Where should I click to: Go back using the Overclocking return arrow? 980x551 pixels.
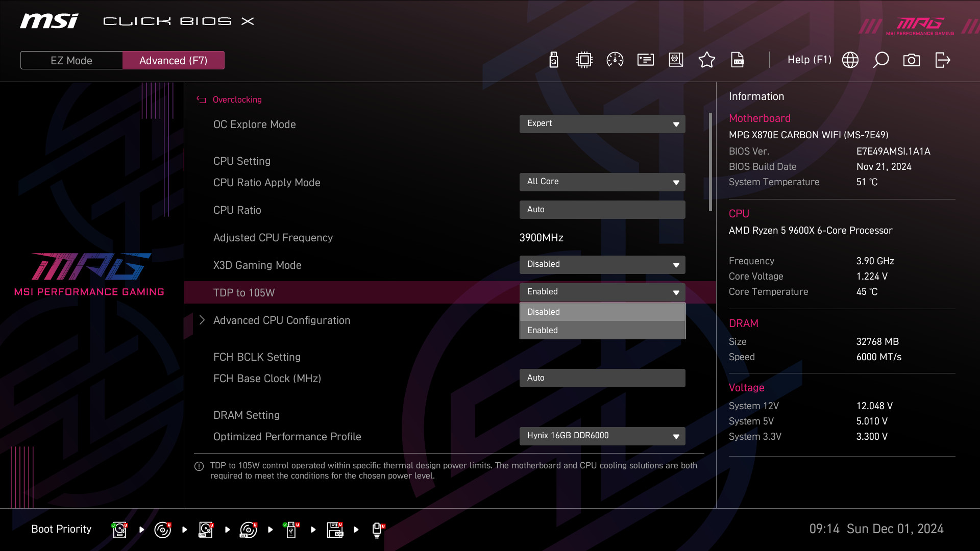[x=201, y=99]
